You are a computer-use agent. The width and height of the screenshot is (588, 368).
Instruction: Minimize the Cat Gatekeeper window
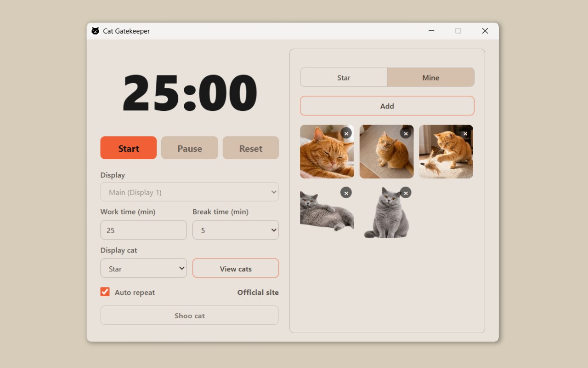pos(431,31)
